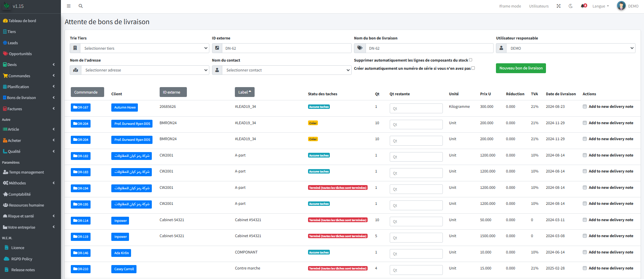Toggle fullscreen with the expand icon
The height and width of the screenshot is (279, 644).
click(559, 6)
